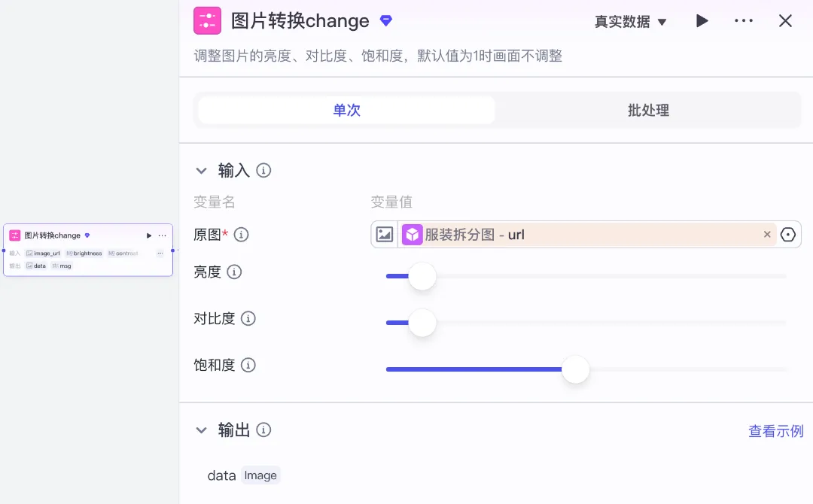Click the 饱和度 slider handle
The image size is (813, 504).
(x=576, y=369)
